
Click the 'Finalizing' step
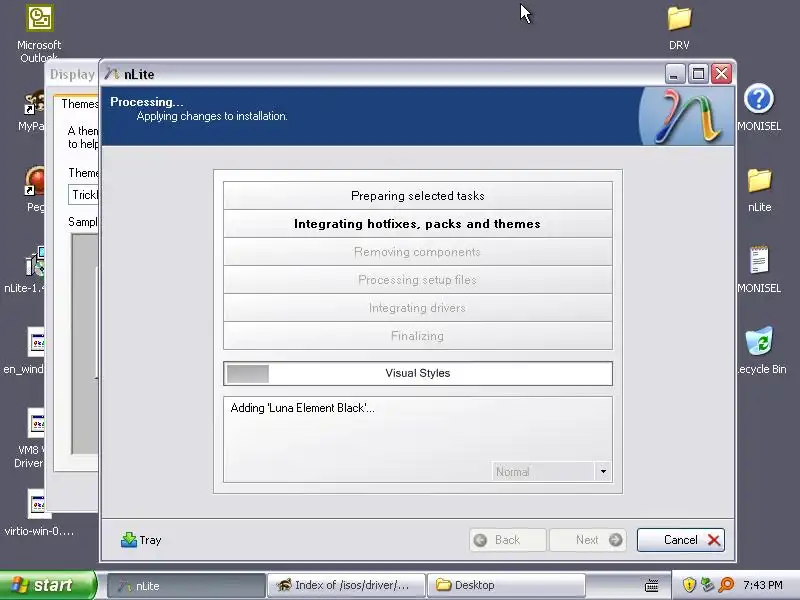pos(418,336)
